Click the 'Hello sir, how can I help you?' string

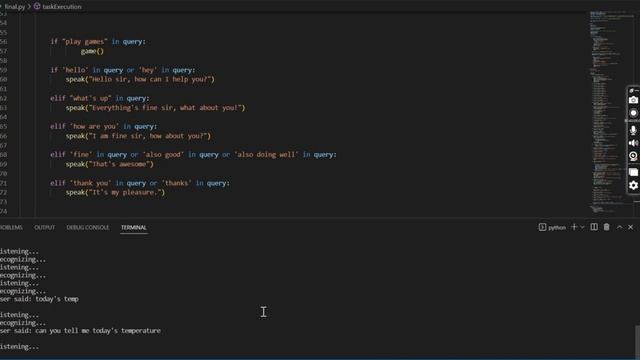pyautogui.click(x=151, y=79)
